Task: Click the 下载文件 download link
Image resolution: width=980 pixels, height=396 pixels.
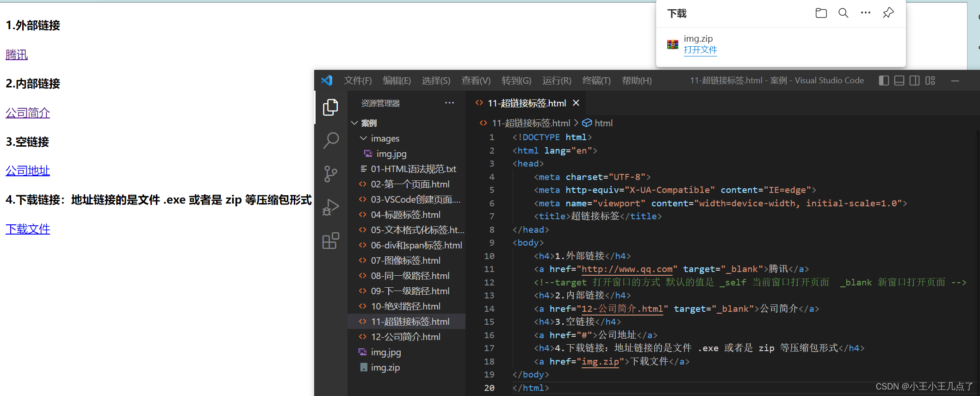Action: [x=28, y=229]
